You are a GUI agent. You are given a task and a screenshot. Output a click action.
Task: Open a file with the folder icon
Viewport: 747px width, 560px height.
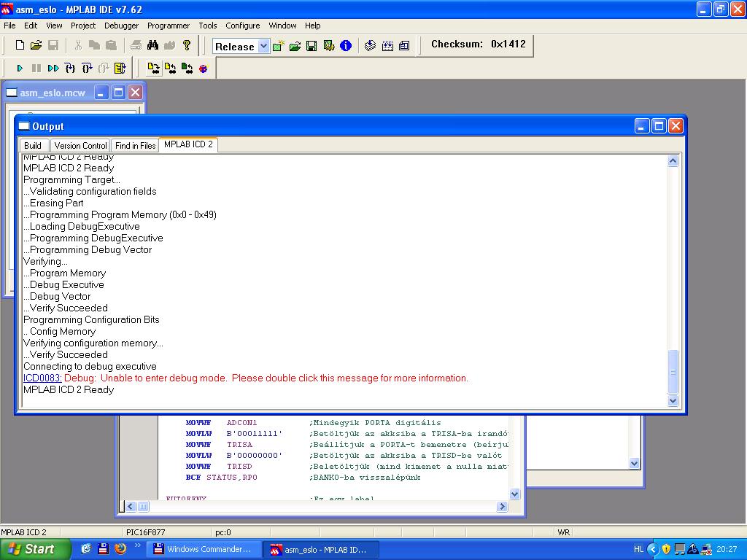[x=36, y=45]
